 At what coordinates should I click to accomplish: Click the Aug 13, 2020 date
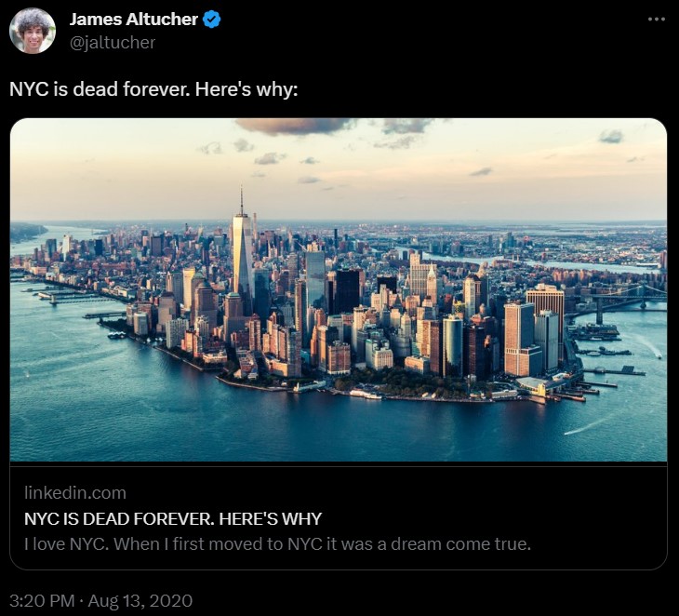[140, 601]
